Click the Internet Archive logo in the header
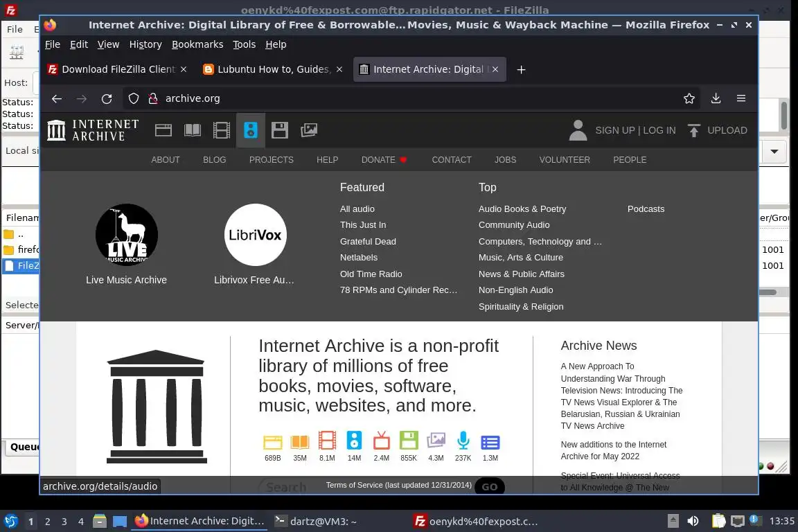798x532 pixels. (93, 130)
